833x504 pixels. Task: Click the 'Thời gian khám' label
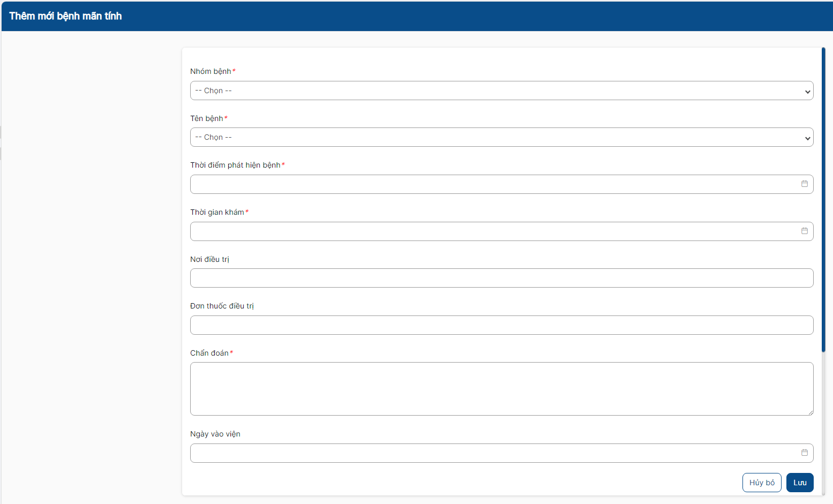217,212
